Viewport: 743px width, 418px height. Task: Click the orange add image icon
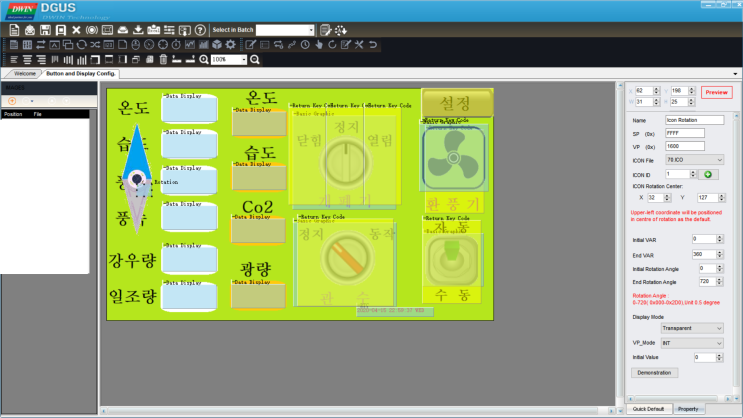pyautogui.click(x=13, y=101)
